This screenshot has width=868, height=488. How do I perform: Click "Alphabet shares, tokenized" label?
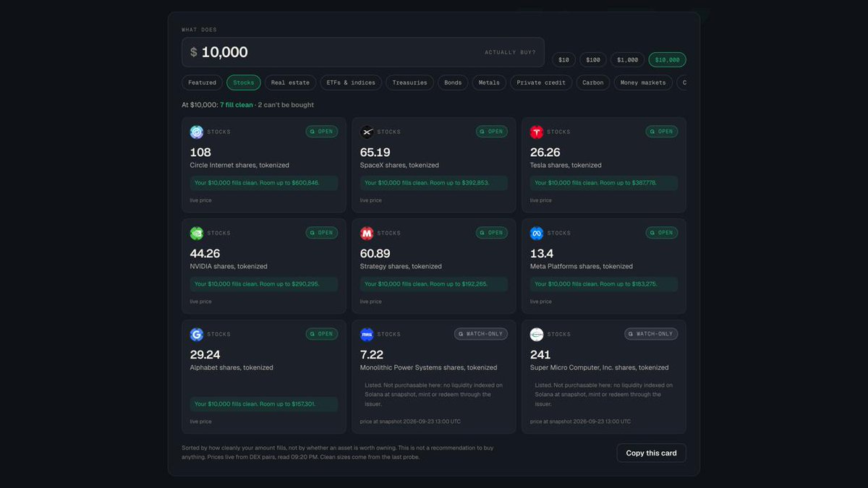coord(231,367)
